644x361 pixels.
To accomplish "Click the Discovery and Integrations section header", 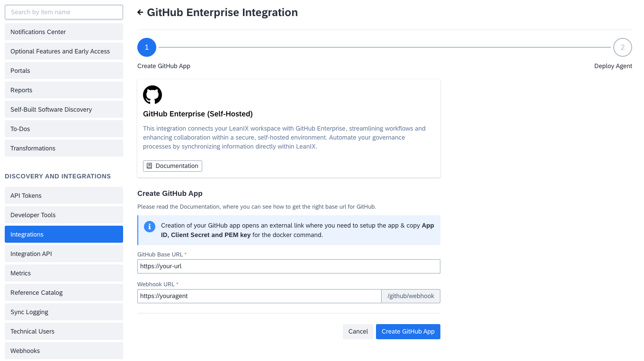I will tap(58, 176).
